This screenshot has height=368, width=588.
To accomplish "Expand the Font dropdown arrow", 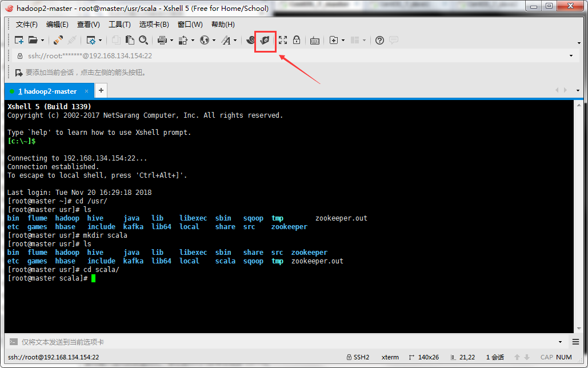I will [235, 41].
